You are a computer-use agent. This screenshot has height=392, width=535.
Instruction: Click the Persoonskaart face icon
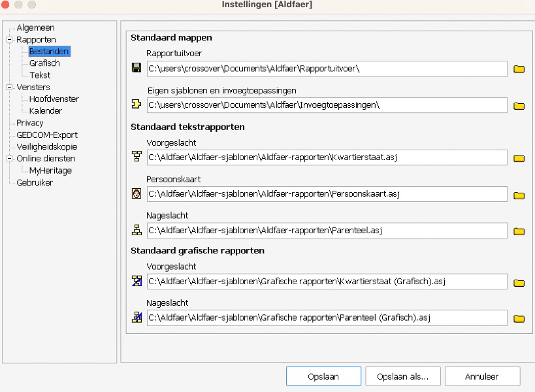pyautogui.click(x=137, y=194)
